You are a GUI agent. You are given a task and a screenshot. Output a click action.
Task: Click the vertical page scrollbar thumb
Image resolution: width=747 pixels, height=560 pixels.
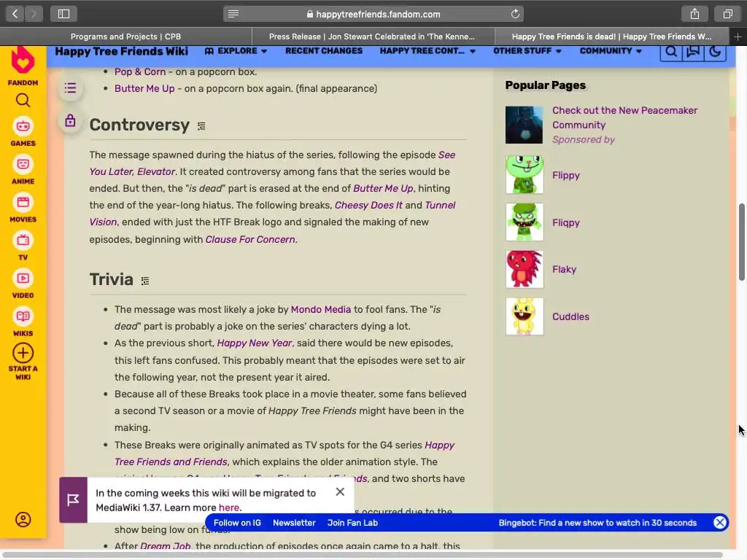click(742, 242)
